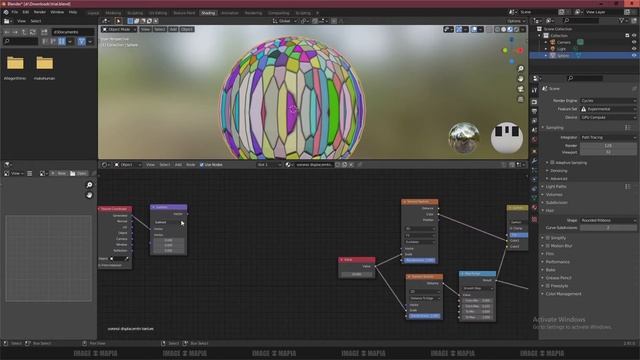Viewport: 640px width, 360px height.
Task: Open the Integrator Path Tracing dropdown
Action: [x=608, y=138]
